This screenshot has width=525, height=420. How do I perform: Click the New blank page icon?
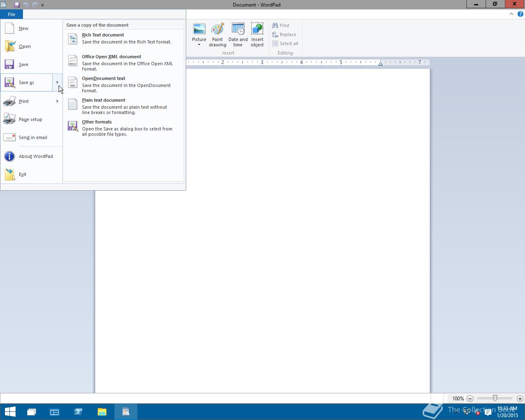coord(9,28)
